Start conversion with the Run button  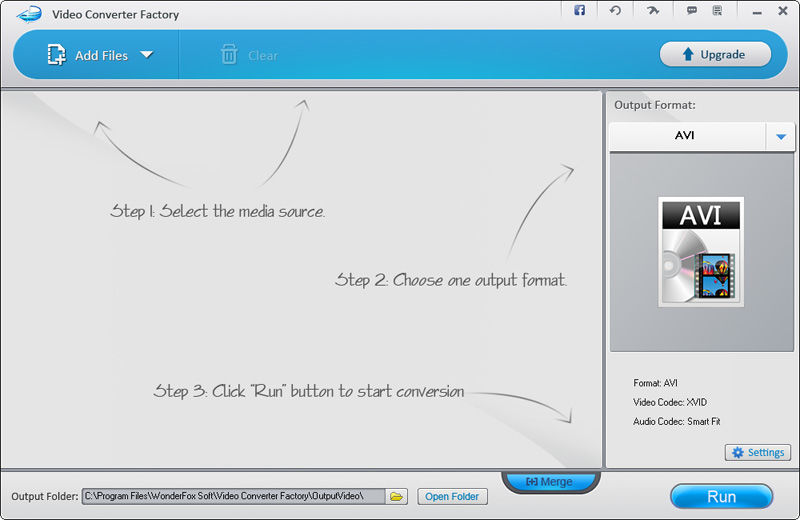(x=721, y=497)
